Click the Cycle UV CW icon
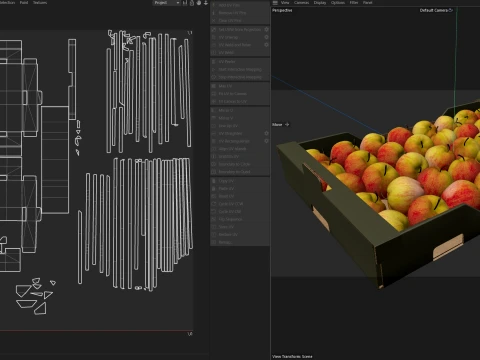480x360 pixels. [214, 211]
